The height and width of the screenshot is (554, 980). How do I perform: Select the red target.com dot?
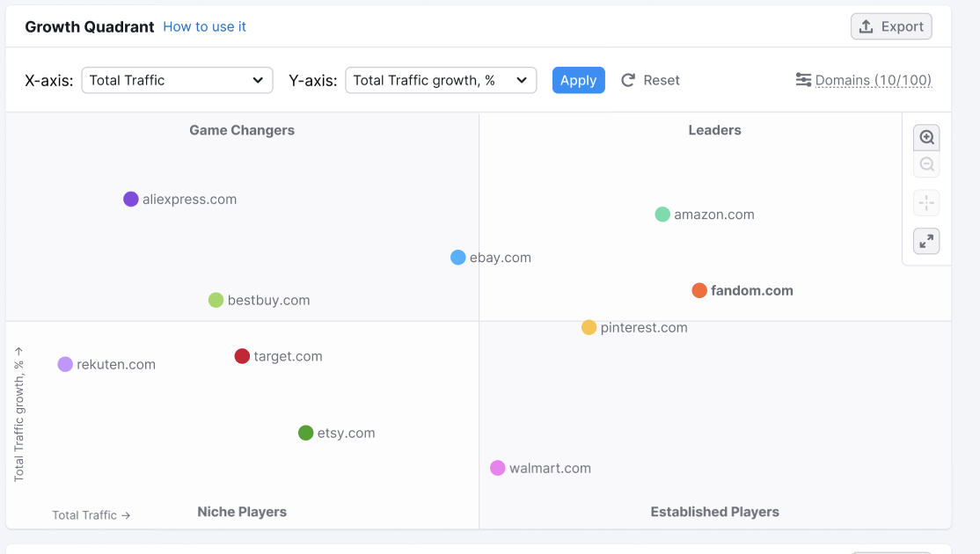coord(242,356)
